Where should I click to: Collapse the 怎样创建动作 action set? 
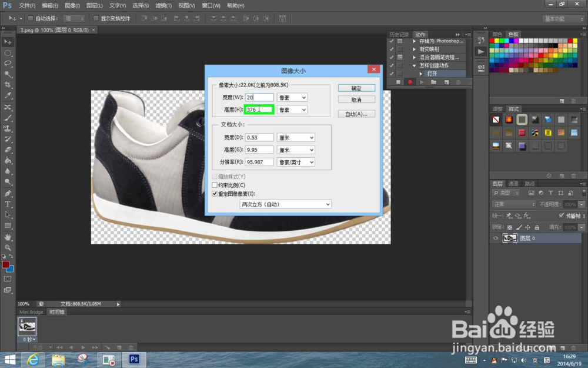(x=415, y=66)
